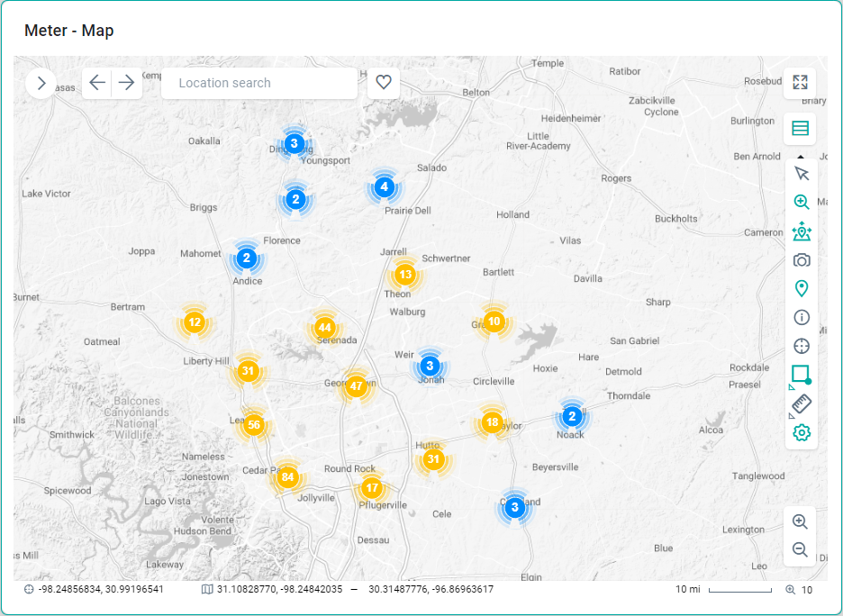843x616 pixels.
Task: Go forward to next map view
Action: point(127,83)
